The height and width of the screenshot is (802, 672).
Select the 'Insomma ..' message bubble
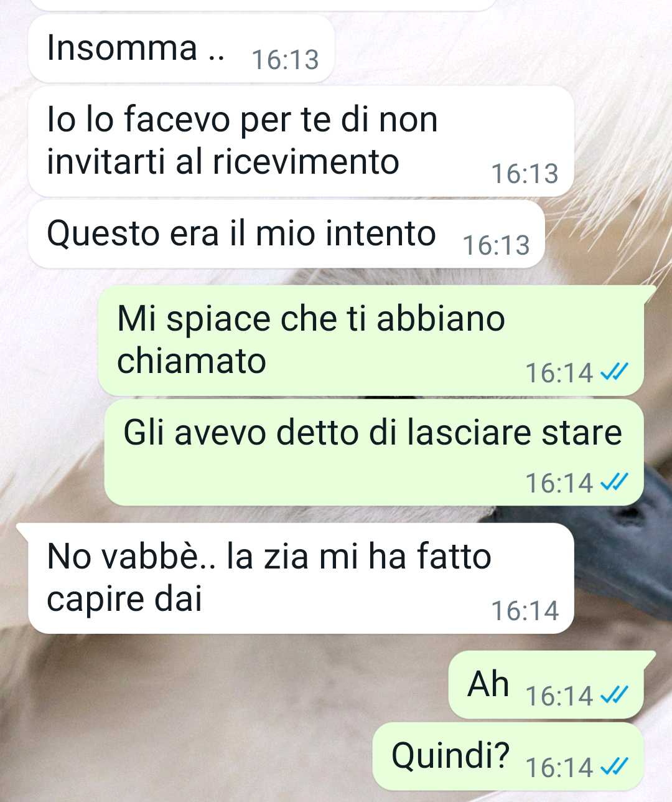pos(182,49)
